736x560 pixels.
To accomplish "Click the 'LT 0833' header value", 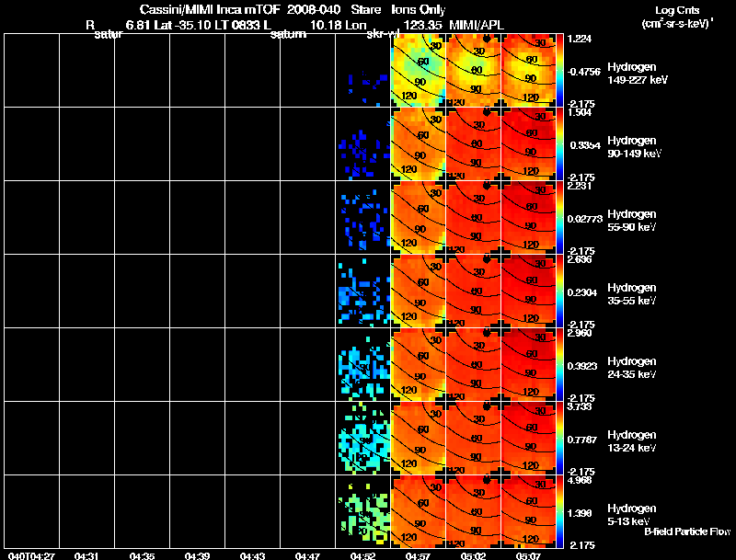I will [x=235, y=25].
